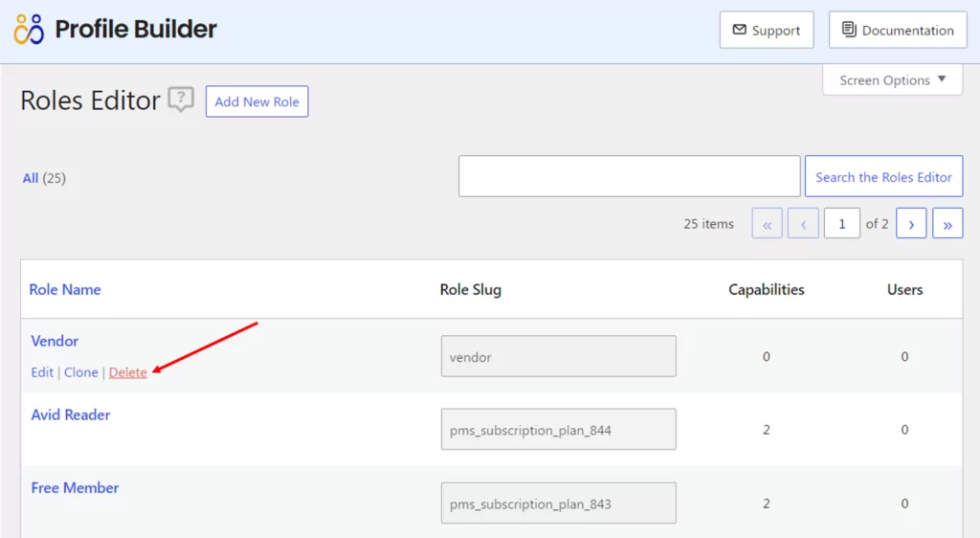The width and height of the screenshot is (980, 538).
Task: Click Avid Reader's capabilities count 2
Action: tap(767, 430)
